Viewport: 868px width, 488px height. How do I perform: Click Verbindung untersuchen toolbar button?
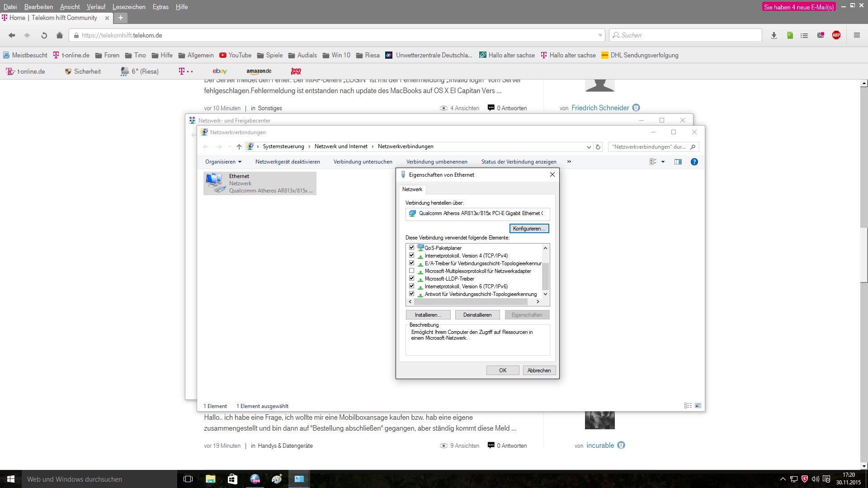[x=363, y=161]
